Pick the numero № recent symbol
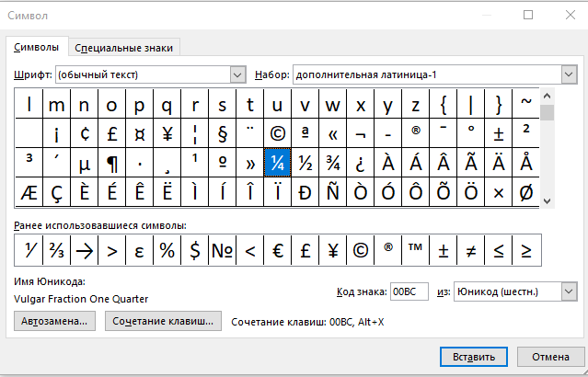The image size is (588, 377). (x=223, y=249)
